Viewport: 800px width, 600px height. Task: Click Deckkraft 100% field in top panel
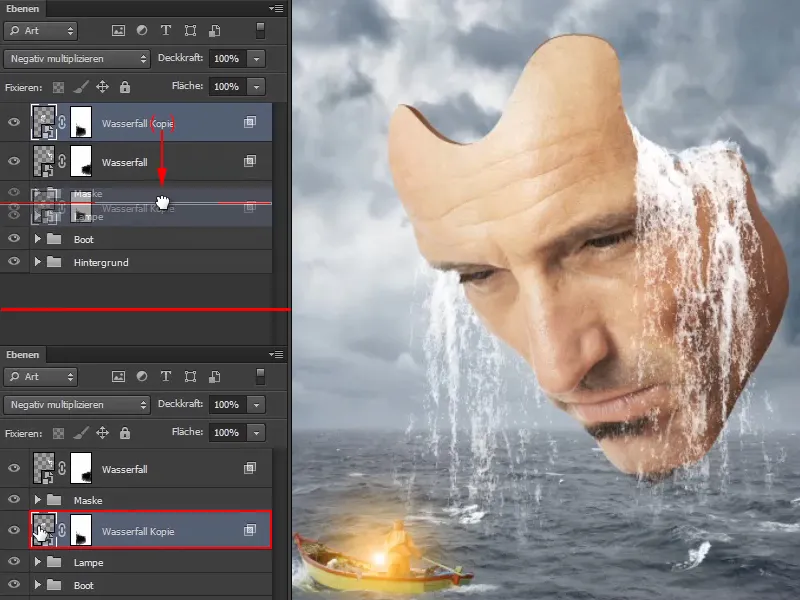[228, 59]
